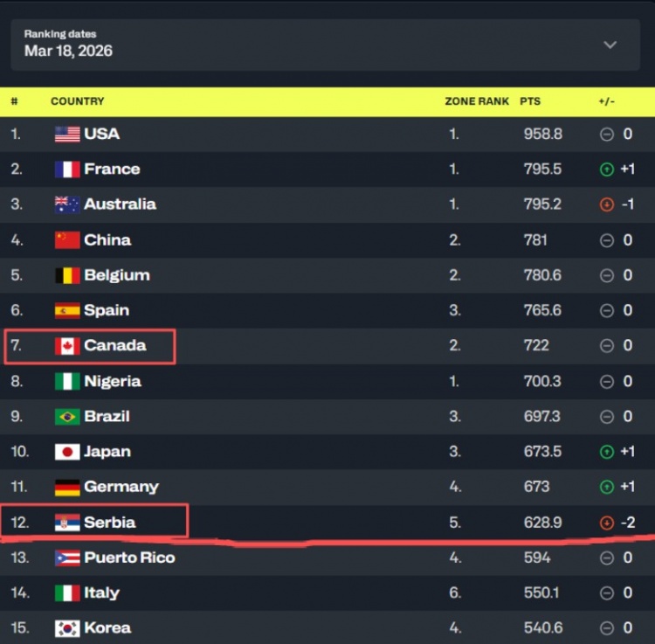Click the Japan flag icon
Image resolution: width=655 pixels, height=644 pixels.
[x=67, y=452]
